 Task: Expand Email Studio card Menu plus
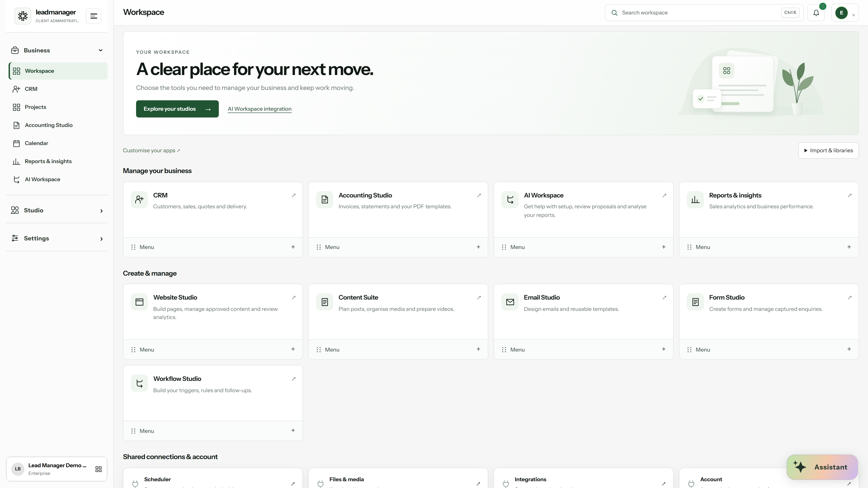click(663, 349)
